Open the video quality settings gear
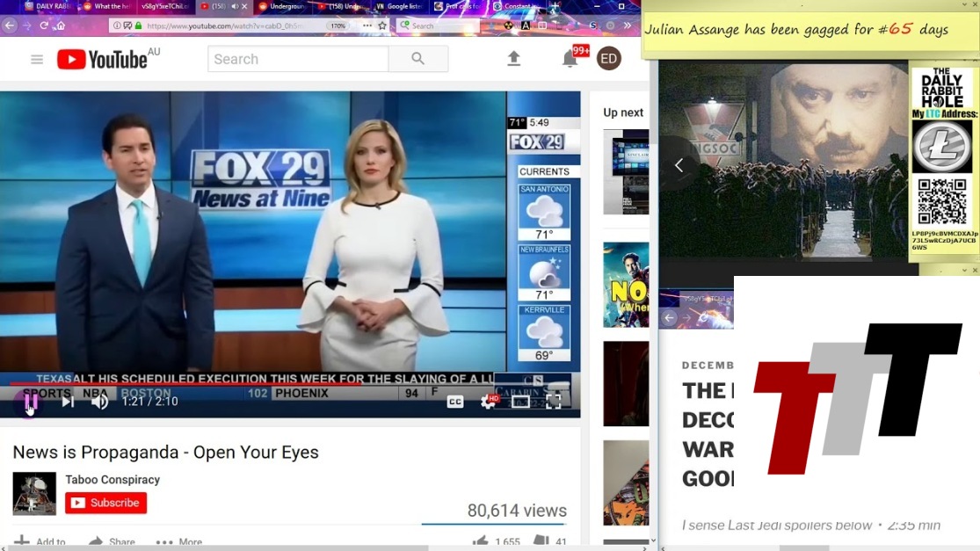 (488, 402)
